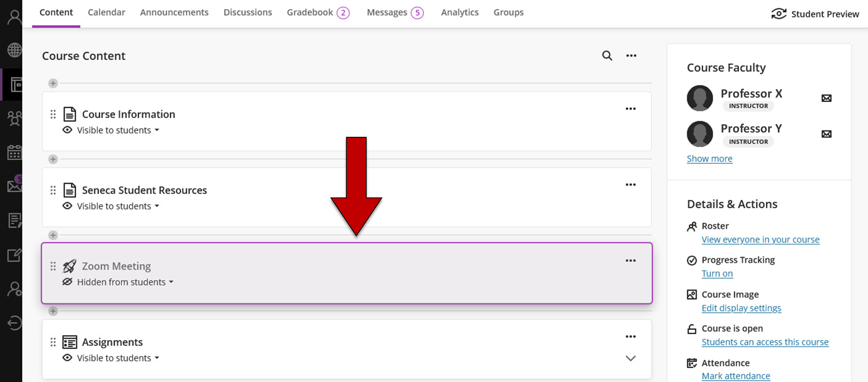Open the Zoom Meeting title

[116, 266]
